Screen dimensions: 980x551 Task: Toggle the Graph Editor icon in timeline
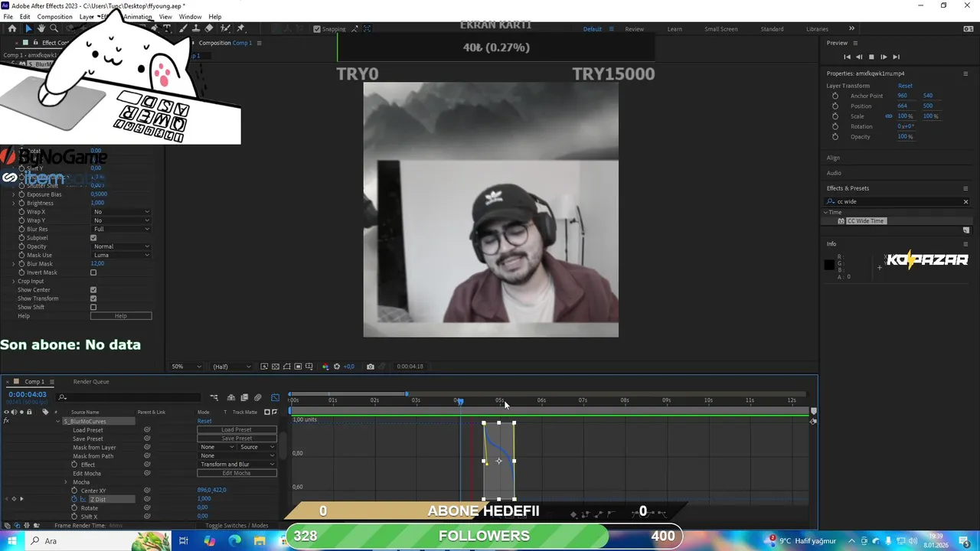pyautogui.click(x=275, y=397)
